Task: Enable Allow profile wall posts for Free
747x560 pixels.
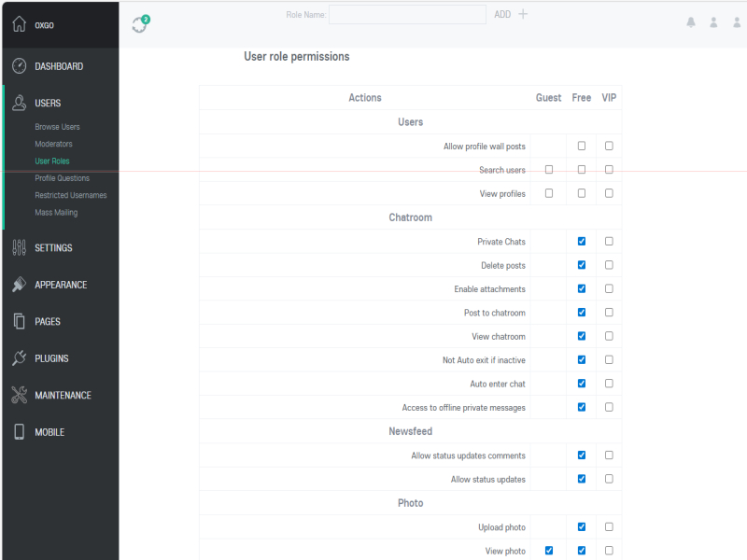Action: pyautogui.click(x=582, y=146)
